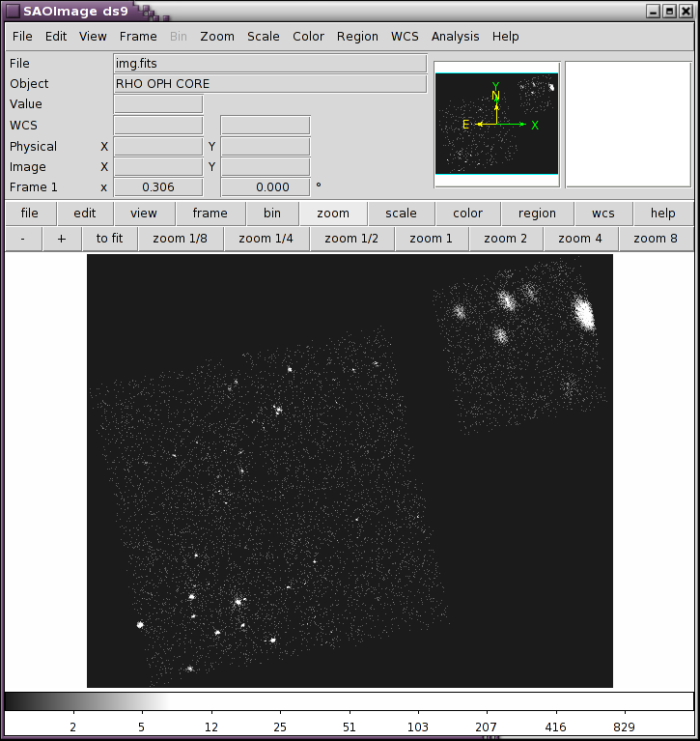Open the Analysis menu
Screen dimensions: 700x741
455,36
